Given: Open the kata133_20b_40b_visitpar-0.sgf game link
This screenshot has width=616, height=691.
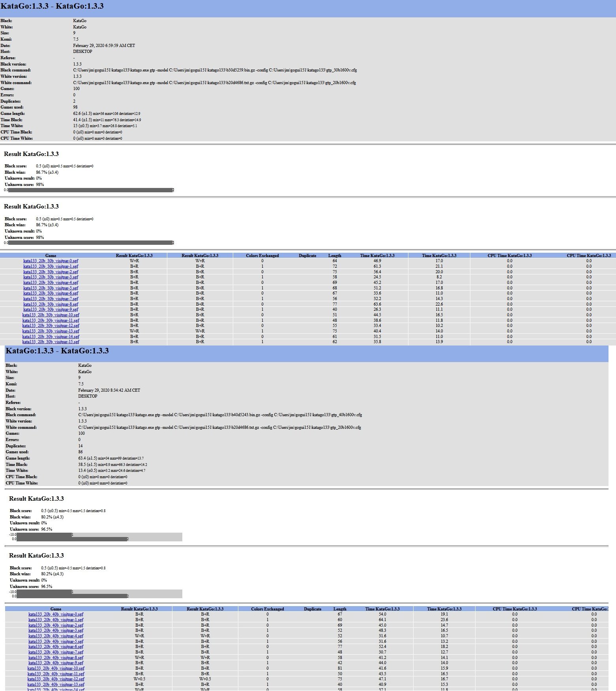Looking at the screenshot, I should click(56, 614).
